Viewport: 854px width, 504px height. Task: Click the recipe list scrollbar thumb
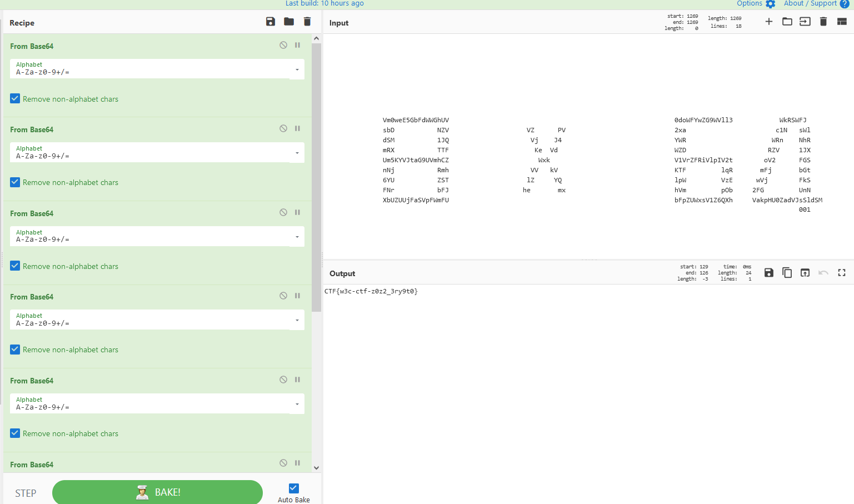(316, 178)
